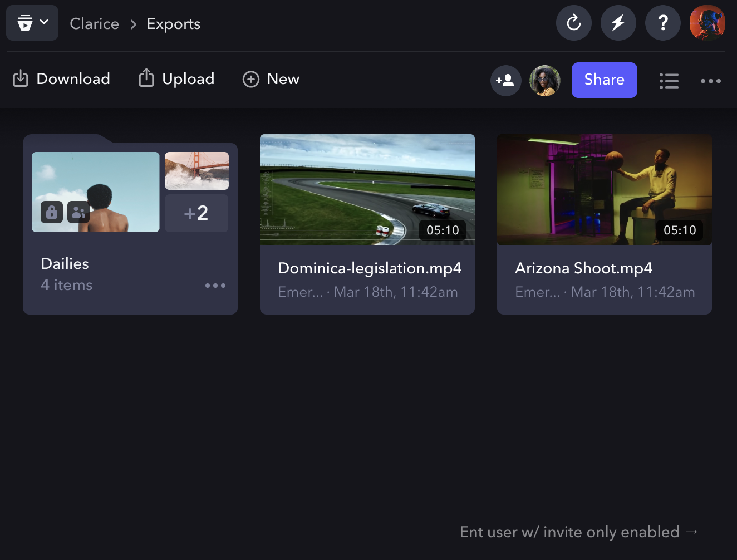The image size is (737, 560).
Task: Click the refresh icon in the top bar
Action: click(574, 23)
